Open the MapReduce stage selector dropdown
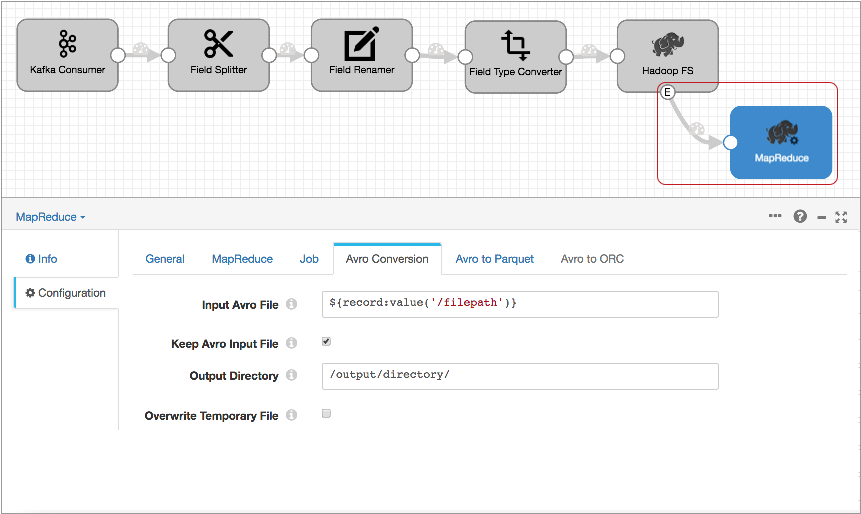Viewport: 861px width, 514px height. pos(51,217)
